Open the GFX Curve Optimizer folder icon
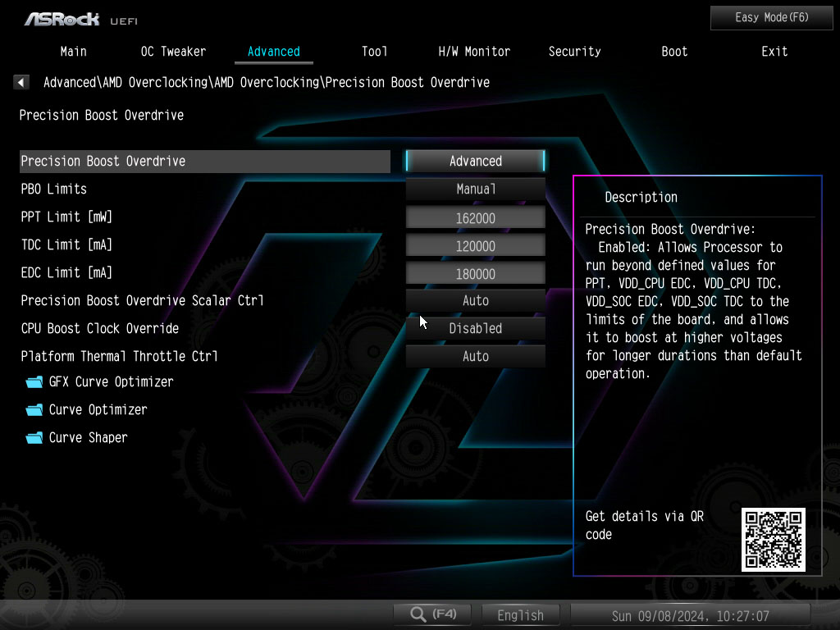The image size is (840, 630). [x=34, y=382]
